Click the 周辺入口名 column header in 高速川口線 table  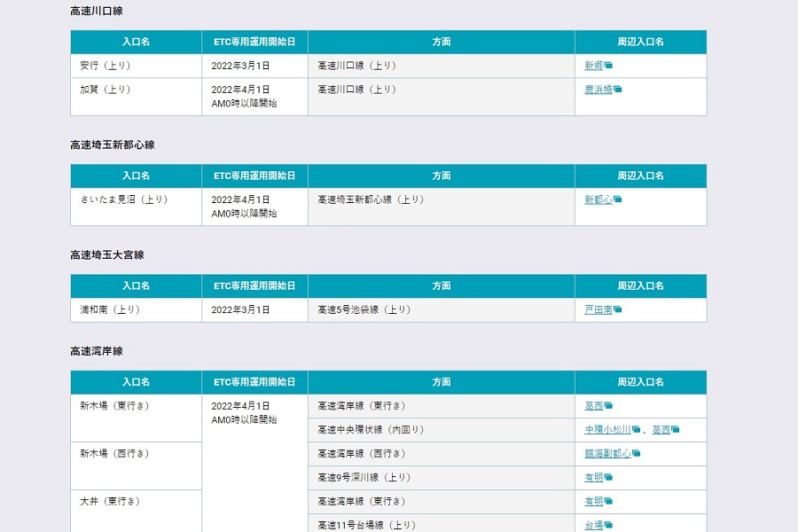coord(640,42)
